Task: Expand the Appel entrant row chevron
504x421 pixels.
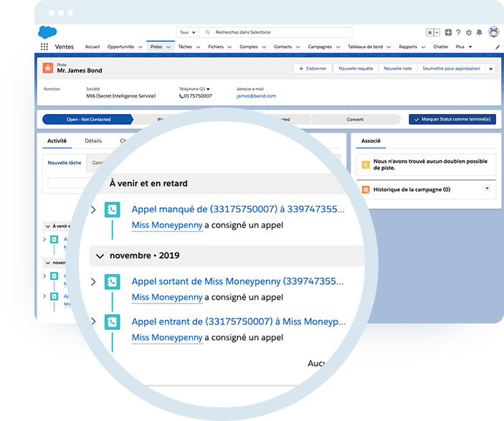Action: click(x=93, y=321)
